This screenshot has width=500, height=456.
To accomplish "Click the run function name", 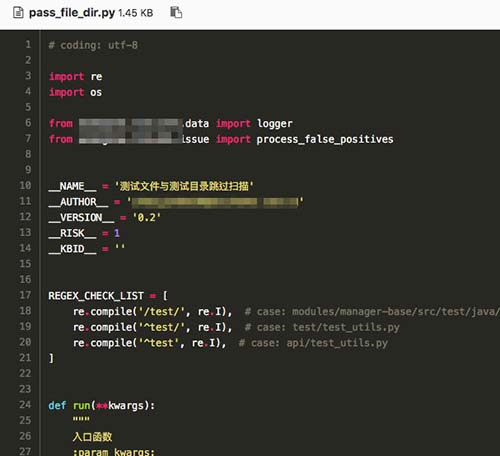I will pyautogui.click(x=82, y=406).
